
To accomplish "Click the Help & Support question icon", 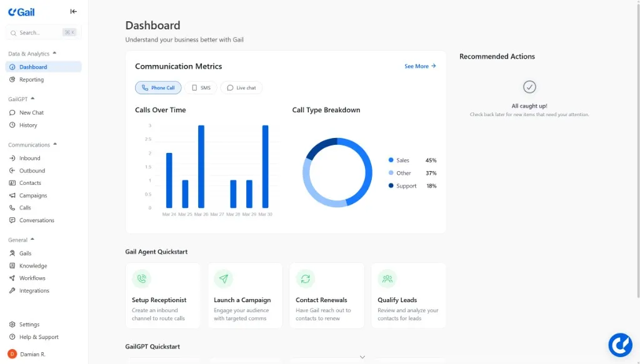I will [x=12, y=337].
